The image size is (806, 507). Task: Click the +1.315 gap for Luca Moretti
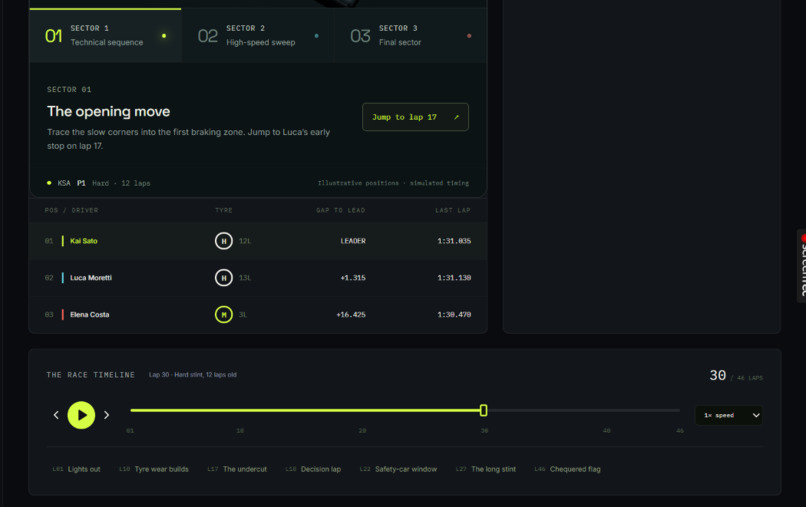(x=353, y=278)
